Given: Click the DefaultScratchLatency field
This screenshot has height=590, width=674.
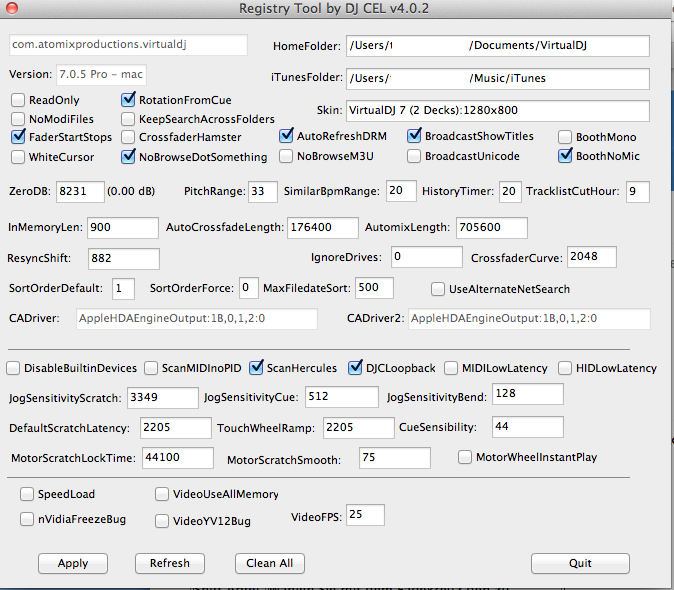Looking at the screenshot, I should coord(176,428).
